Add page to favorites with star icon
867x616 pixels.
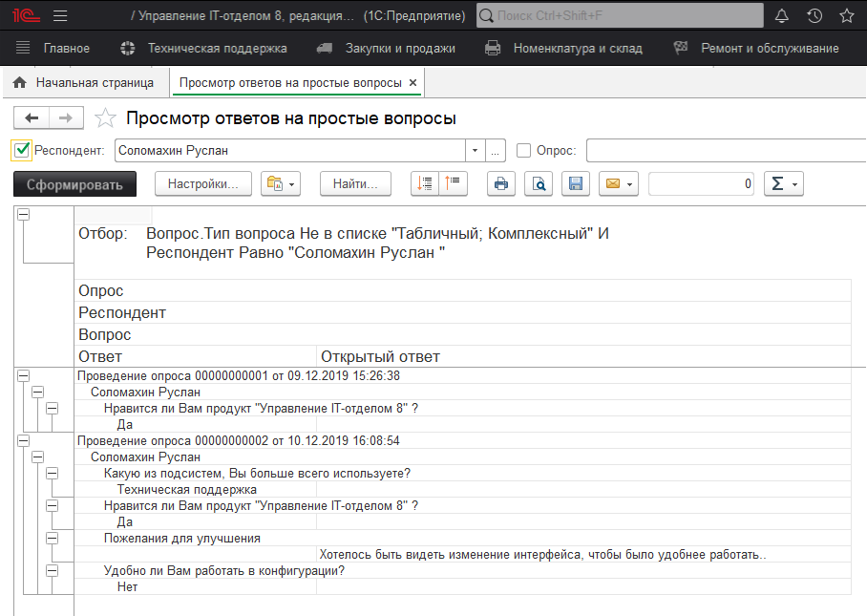pyautogui.click(x=106, y=118)
